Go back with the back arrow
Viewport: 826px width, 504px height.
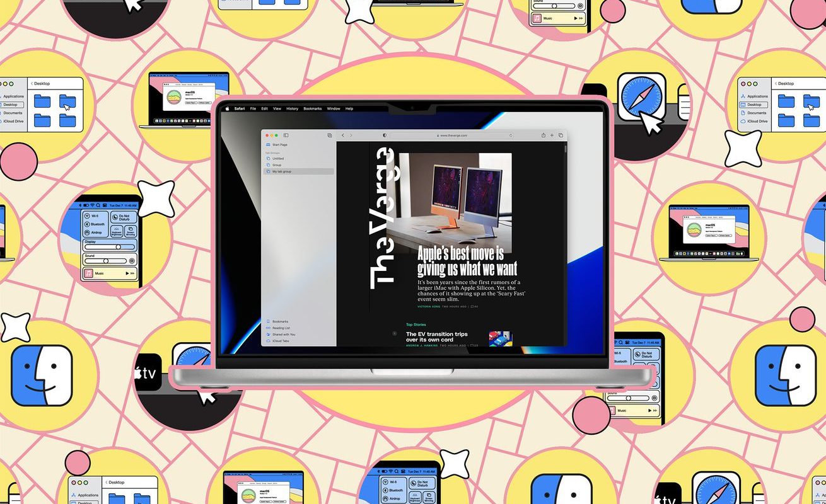pos(343,135)
